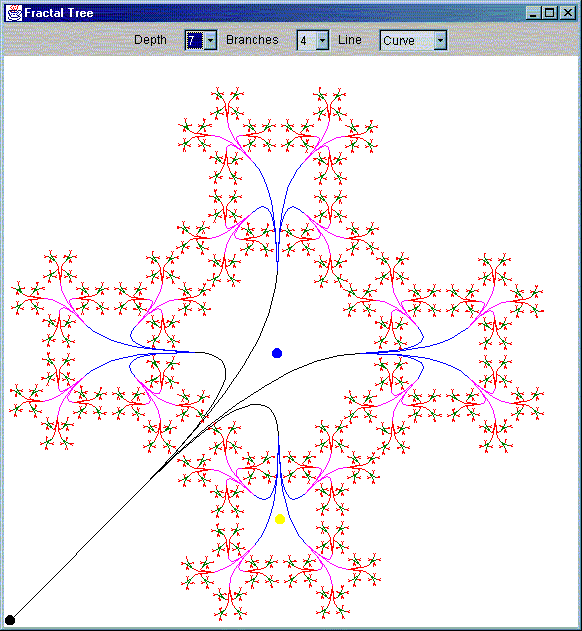The image size is (582, 631).
Task: Maximize the Fractal Tree window
Action: (549, 13)
